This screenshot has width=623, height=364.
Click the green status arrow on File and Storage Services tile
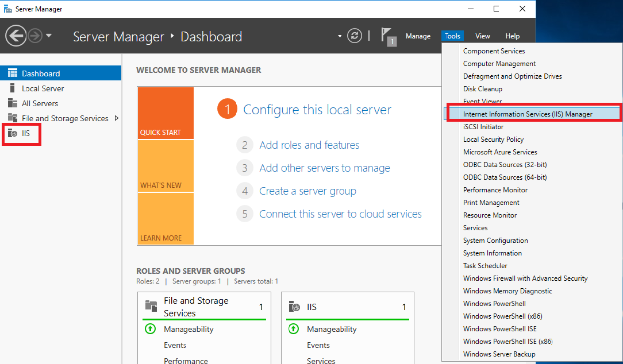pos(150,329)
